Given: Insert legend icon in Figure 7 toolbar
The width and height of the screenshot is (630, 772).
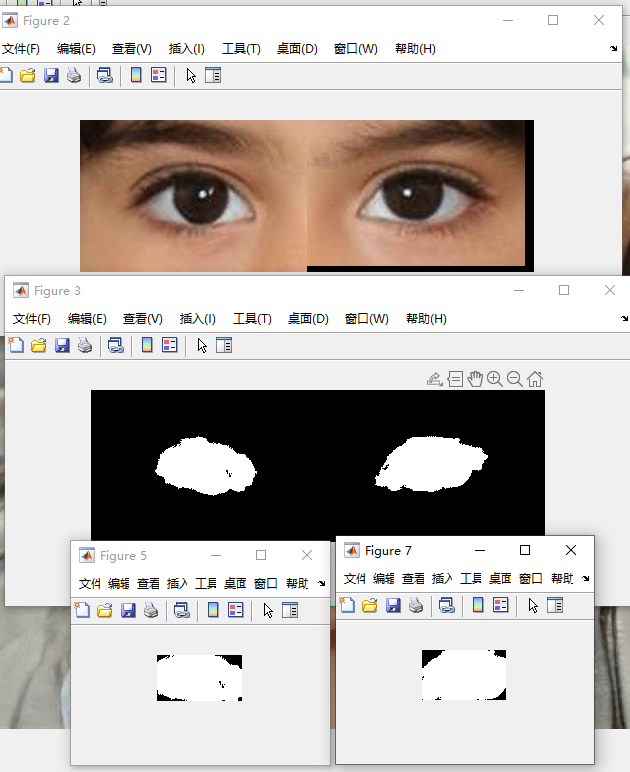Looking at the screenshot, I should coord(501,605).
